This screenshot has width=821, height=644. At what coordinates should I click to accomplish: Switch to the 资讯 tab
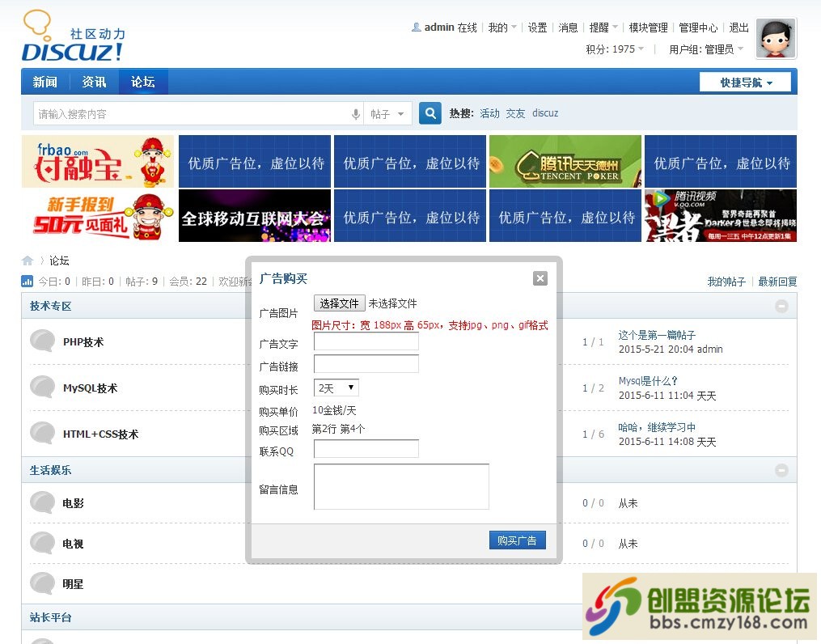[95, 82]
